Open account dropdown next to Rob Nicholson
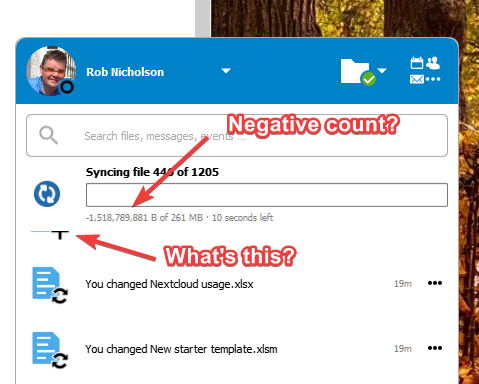 click(226, 71)
